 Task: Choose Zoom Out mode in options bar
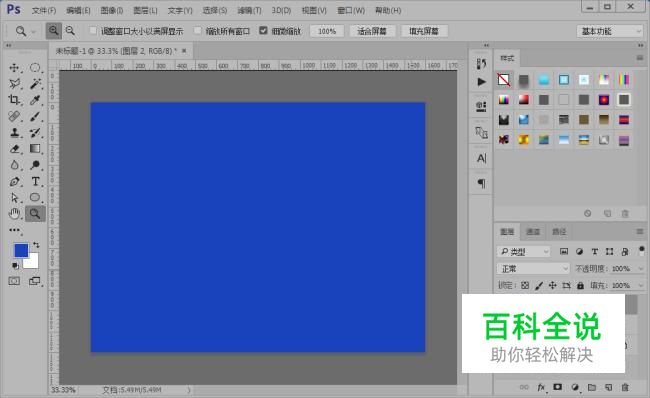click(70, 31)
